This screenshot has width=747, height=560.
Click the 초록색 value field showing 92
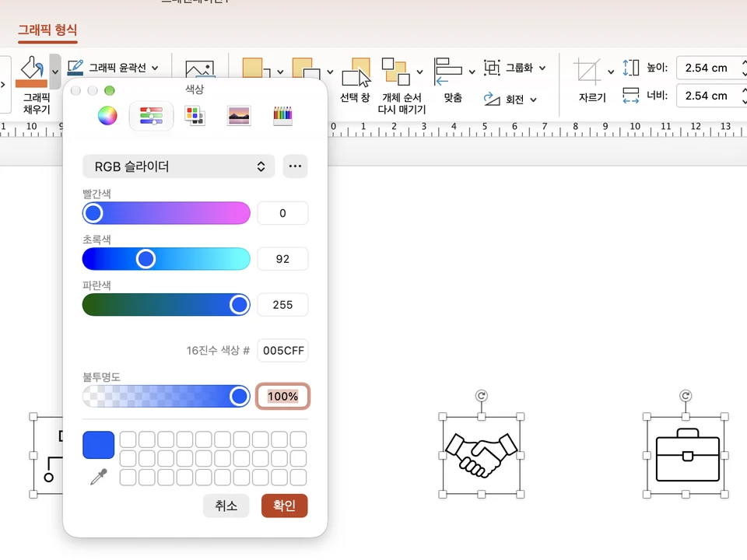click(282, 258)
